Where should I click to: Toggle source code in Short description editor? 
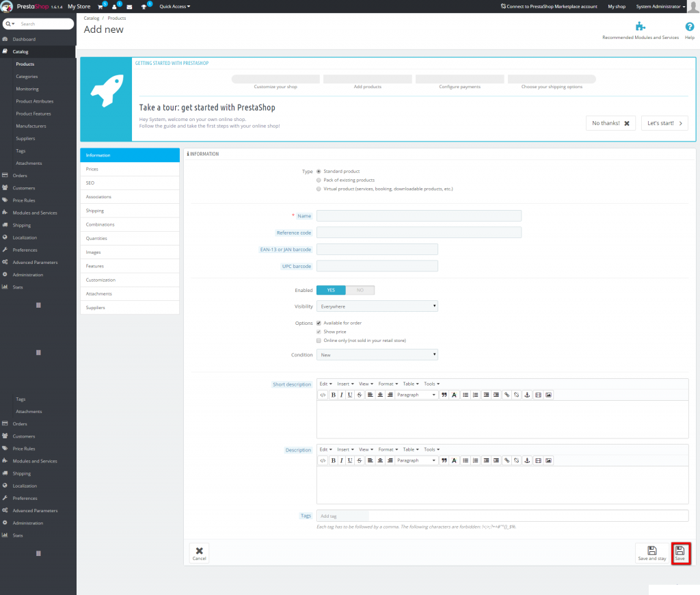pos(323,395)
